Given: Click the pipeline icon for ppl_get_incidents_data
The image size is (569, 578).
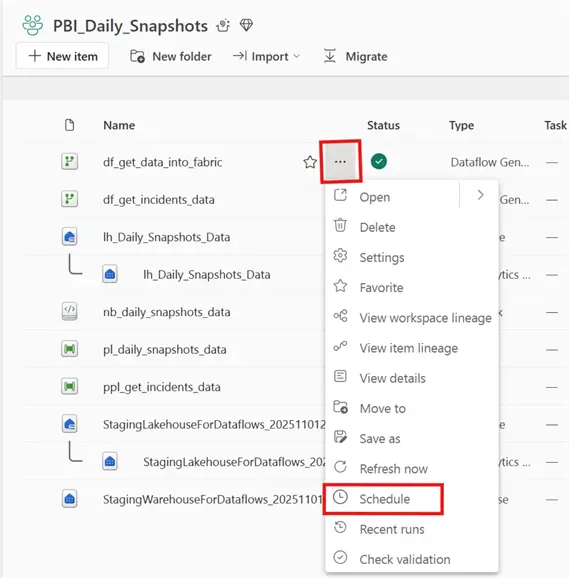Looking at the screenshot, I should click(69, 387).
